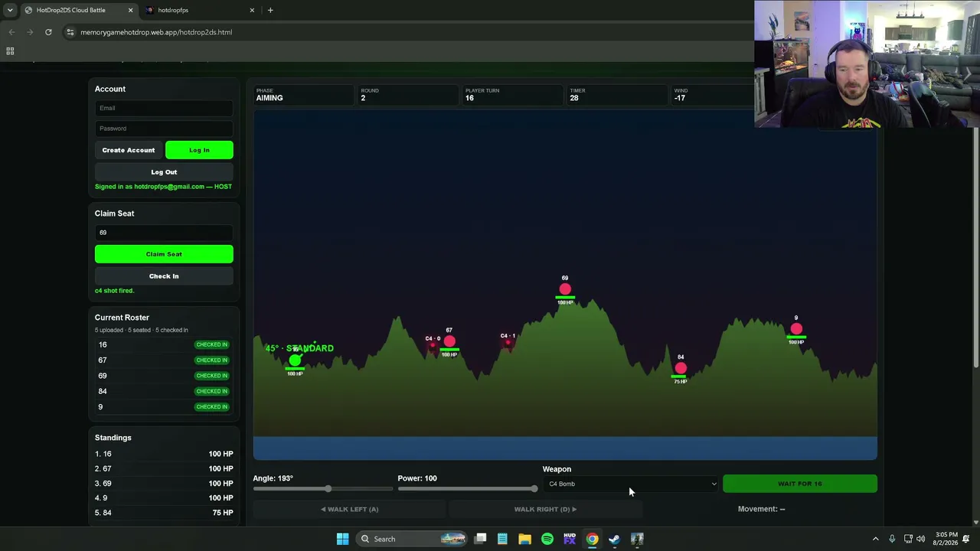Focus the Email input field
This screenshot has width=980, height=551.
(x=164, y=108)
